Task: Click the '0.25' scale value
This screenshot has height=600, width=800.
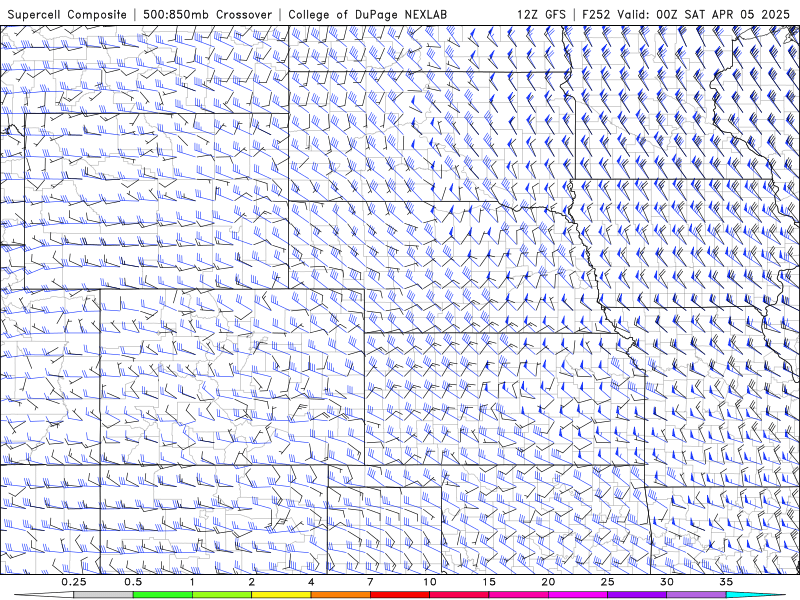Action: (74, 582)
